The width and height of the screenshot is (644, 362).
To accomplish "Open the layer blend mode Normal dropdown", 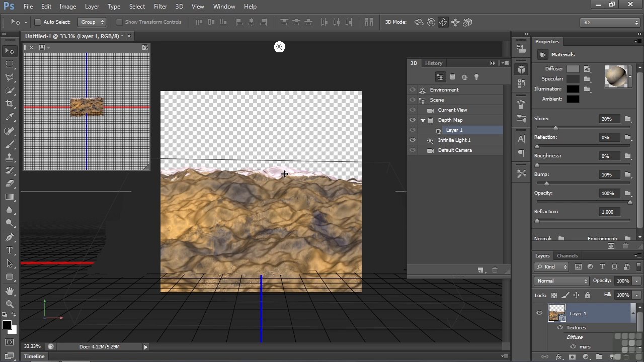I will coord(561,281).
